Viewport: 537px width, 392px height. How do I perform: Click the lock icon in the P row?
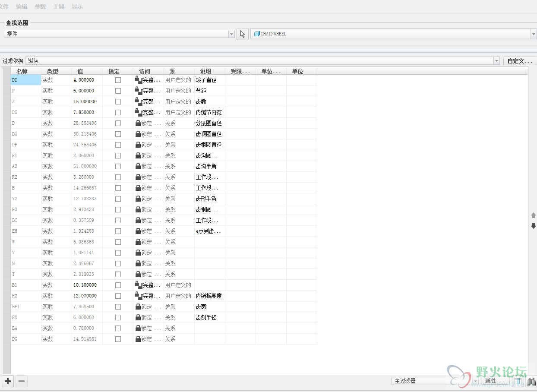coord(138,90)
